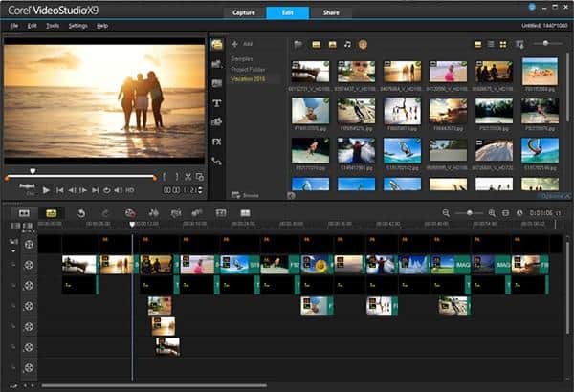The image size is (574, 392).
Task: Open the Transition library icon
Action: [x=217, y=83]
